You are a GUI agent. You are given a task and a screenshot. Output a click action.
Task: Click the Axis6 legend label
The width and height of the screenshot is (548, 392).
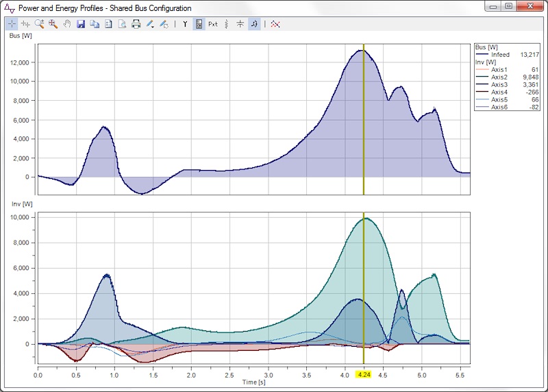click(x=499, y=107)
